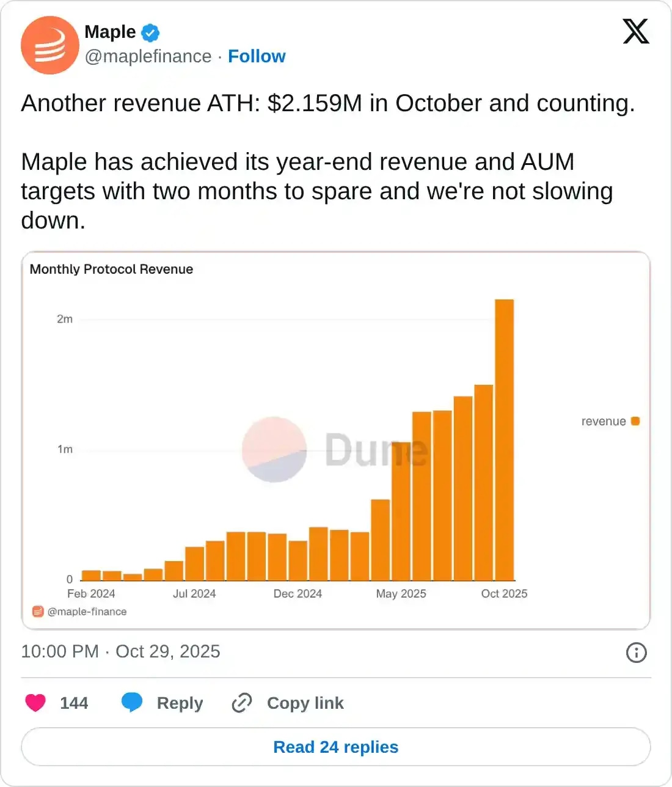Open the tweet options via the info button
Screen dimensions: 672x787
pyautogui.click(x=636, y=653)
